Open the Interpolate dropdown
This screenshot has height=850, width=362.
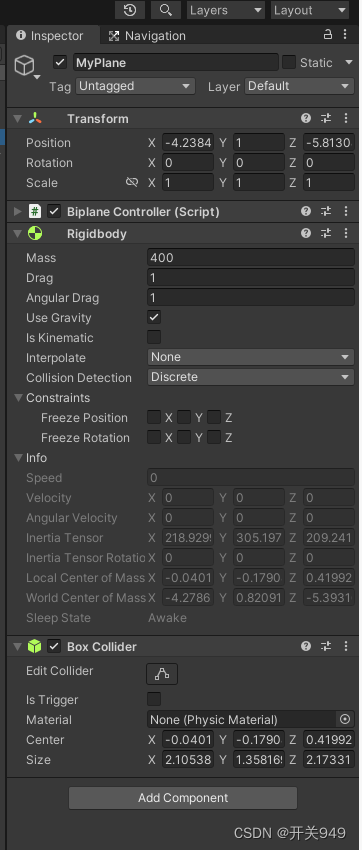pos(251,357)
